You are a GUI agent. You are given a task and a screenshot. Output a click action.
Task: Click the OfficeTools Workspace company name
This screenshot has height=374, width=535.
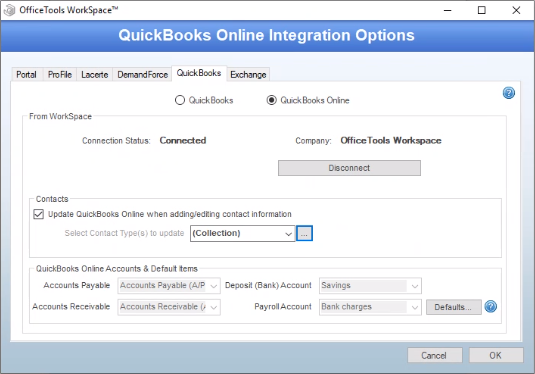coord(391,141)
